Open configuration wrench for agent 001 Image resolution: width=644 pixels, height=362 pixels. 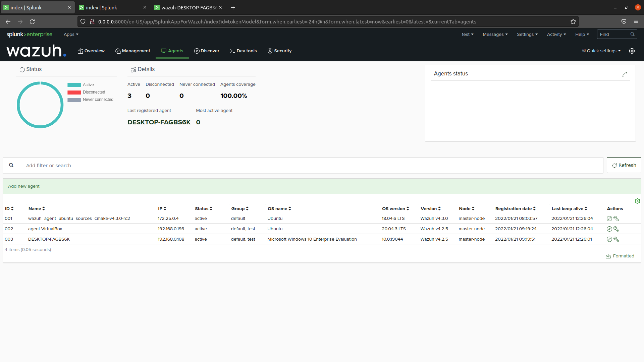[616, 219]
